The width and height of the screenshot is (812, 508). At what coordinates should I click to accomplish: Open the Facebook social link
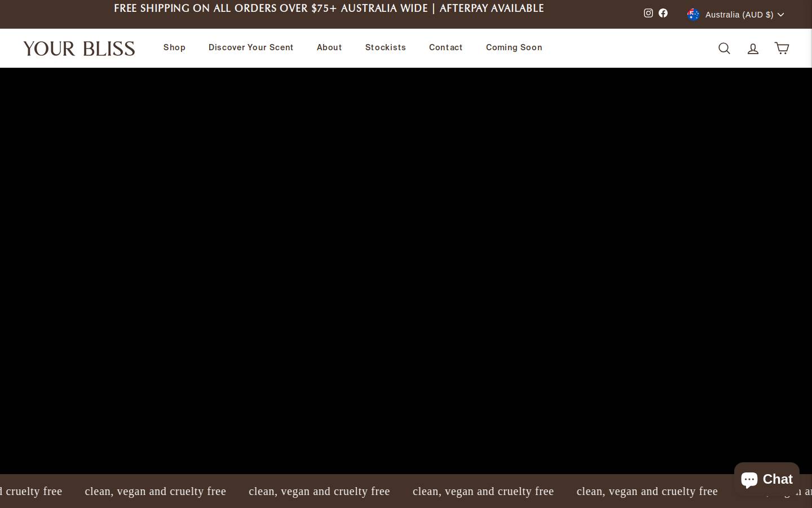point(663,13)
